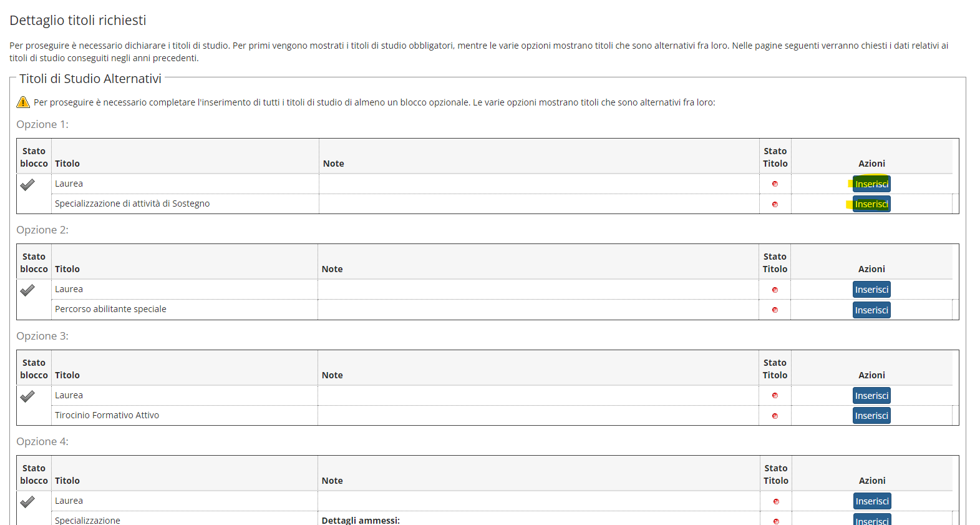The image size is (980, 525).
Task: Click the Opzione 4 block checkmark icon
Action: [27, 502]
